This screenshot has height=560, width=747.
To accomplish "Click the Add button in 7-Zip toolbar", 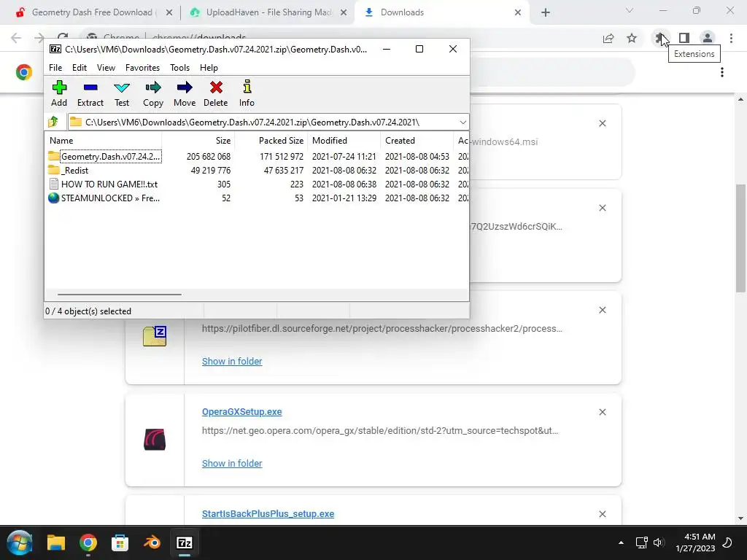I will point(59,94).
